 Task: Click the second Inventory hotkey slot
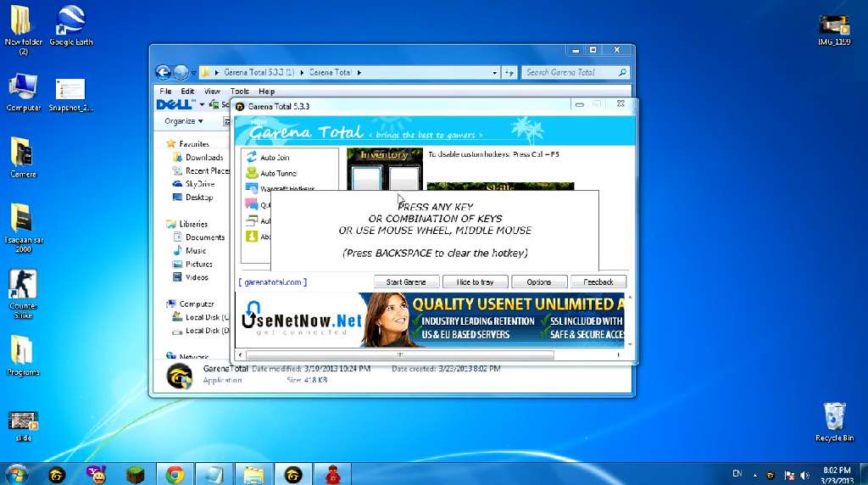point(404,179)
